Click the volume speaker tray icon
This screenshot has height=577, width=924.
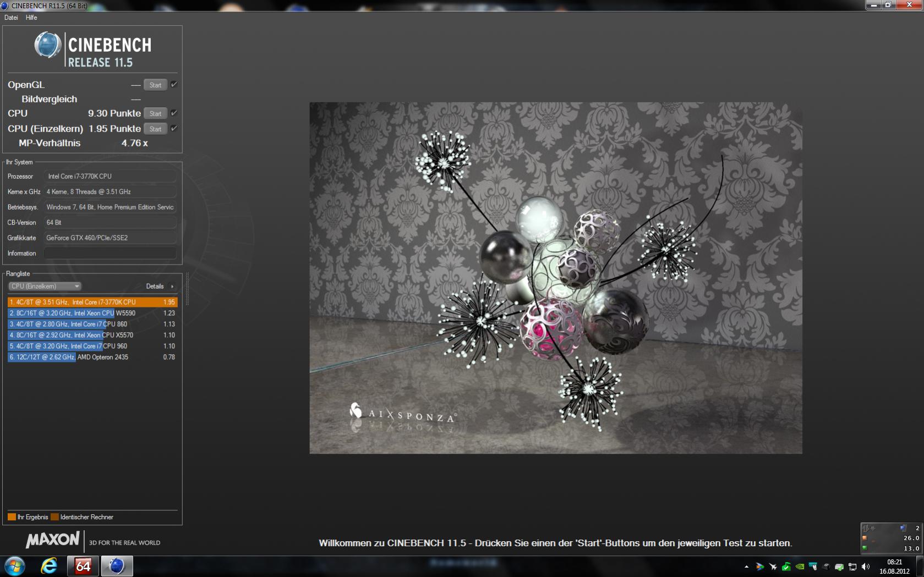(866, 567)
